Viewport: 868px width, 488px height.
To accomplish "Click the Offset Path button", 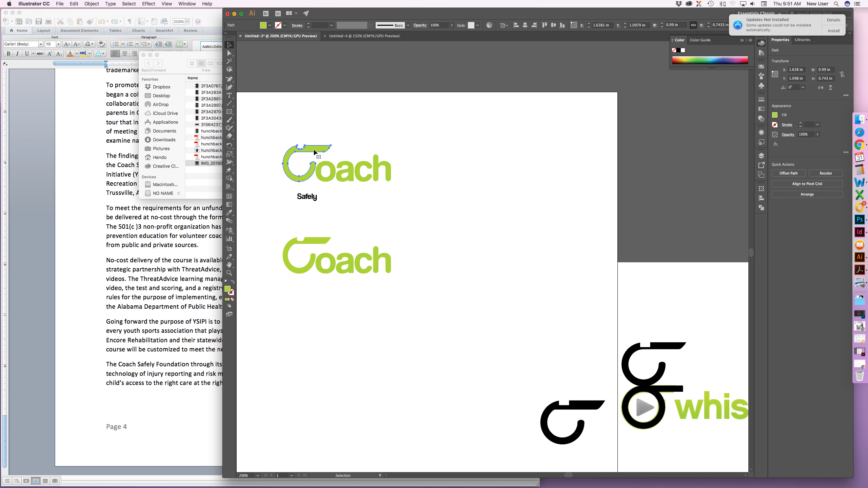I will [x=788, y=173].
